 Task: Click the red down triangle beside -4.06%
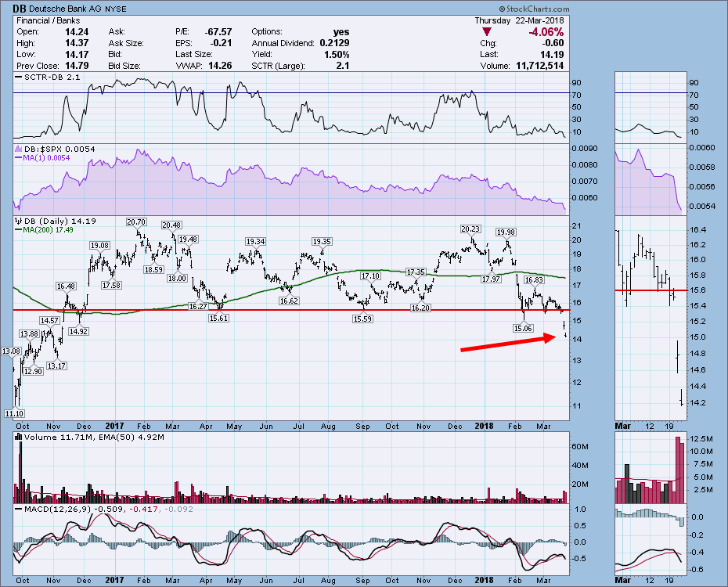point(488,31)
